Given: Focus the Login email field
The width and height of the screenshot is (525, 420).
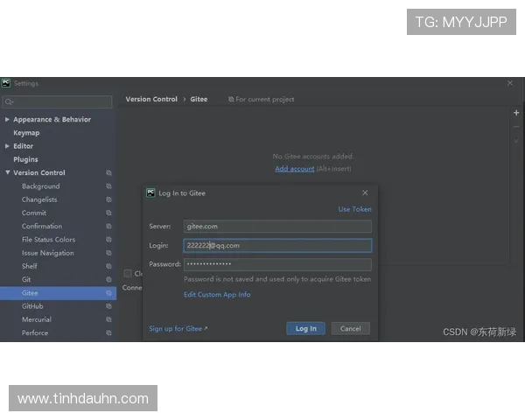Looking at the screenshot, I should pos(277,246).
